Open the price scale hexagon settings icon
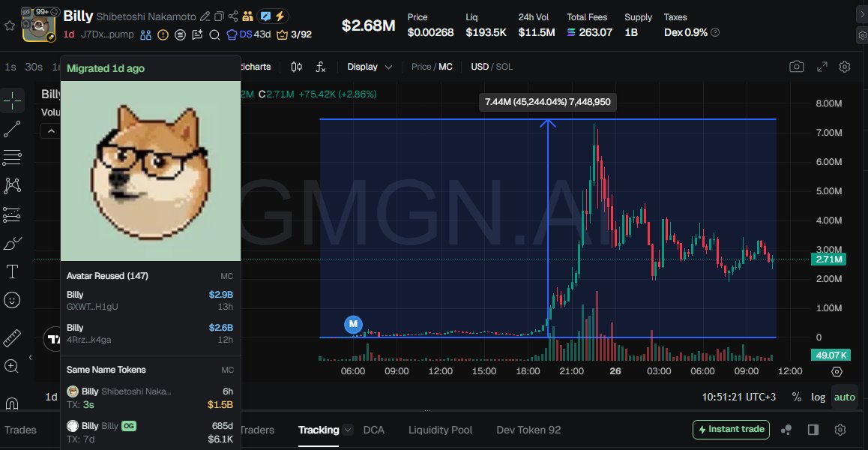868x450 pixels. (837, 371)
